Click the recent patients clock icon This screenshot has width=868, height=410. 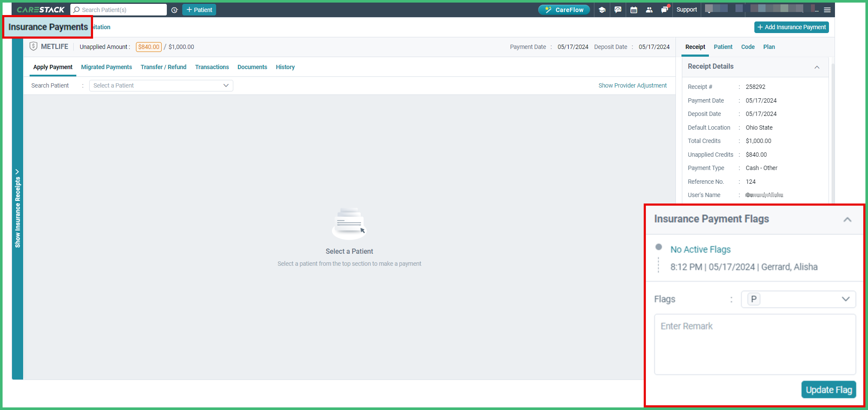pyautogui.click(x=174, y=9)
